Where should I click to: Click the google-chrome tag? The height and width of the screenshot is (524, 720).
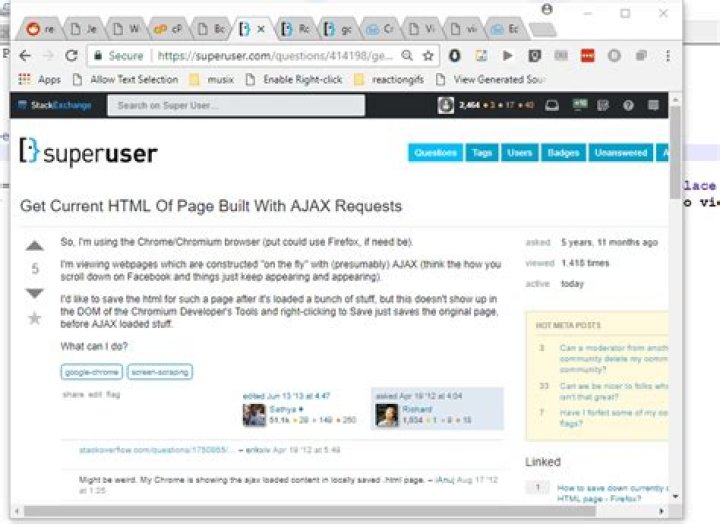coord(92,372)
